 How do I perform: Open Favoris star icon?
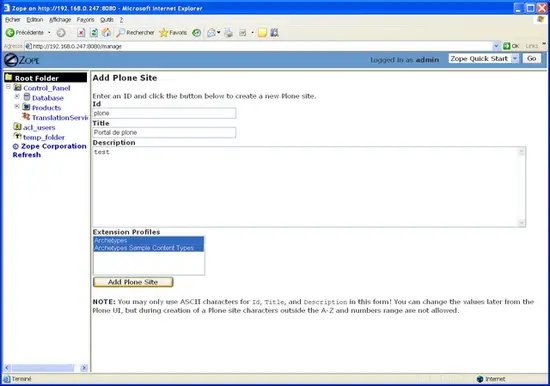click(x=163, y=33)
